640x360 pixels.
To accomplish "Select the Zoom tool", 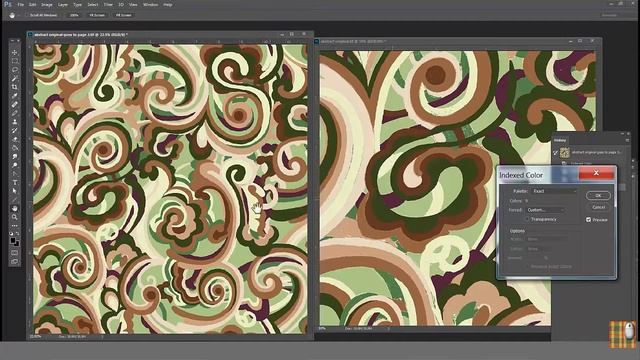I will point(15,217).
